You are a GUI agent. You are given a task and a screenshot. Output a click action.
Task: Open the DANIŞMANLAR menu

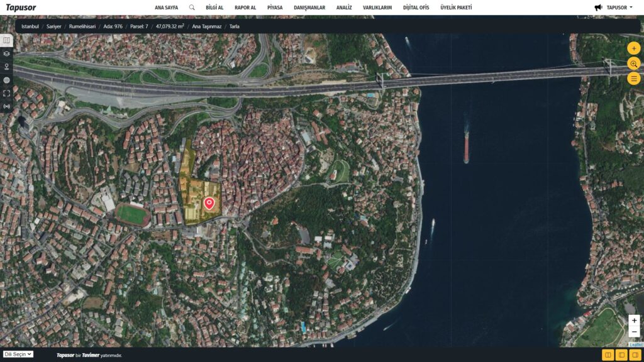click(x=309, y=8)
